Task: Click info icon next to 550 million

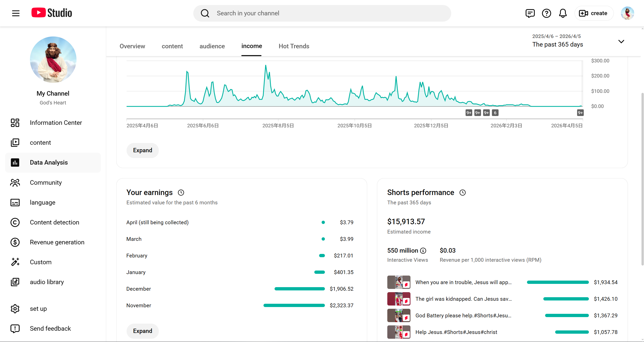Action: (x=423, y=251)
